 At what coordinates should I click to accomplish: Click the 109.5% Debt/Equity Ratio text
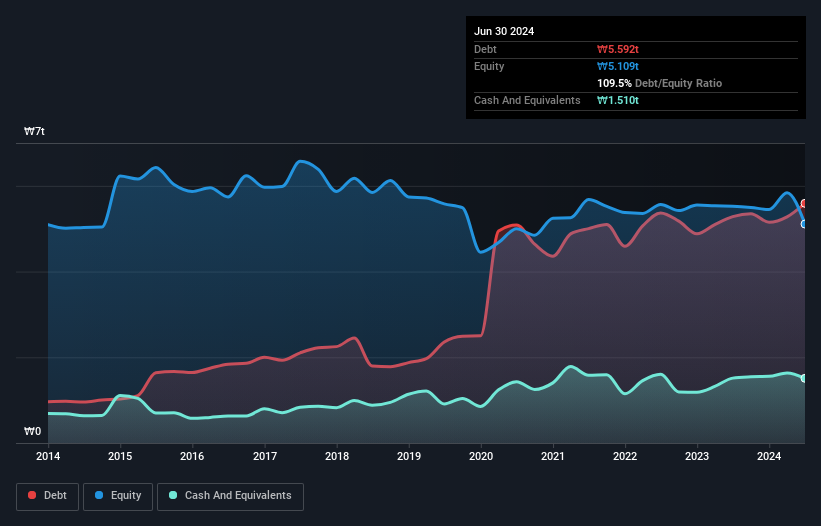(659, 83)
